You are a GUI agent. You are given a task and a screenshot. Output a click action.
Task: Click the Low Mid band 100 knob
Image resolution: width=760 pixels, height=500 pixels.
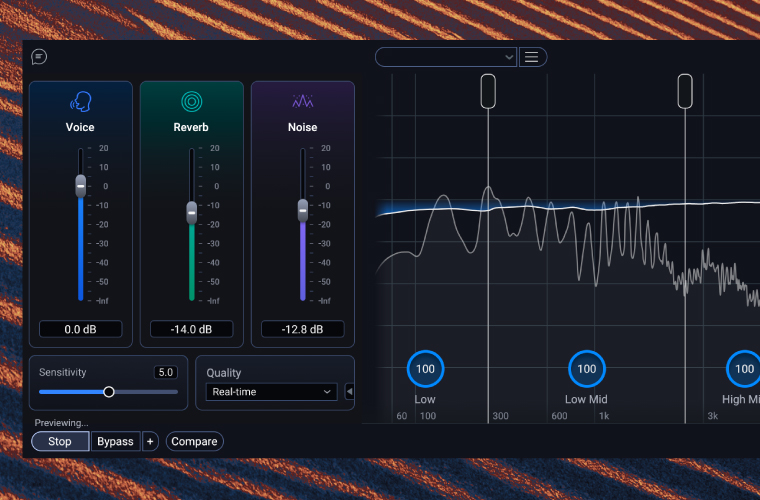586,369
